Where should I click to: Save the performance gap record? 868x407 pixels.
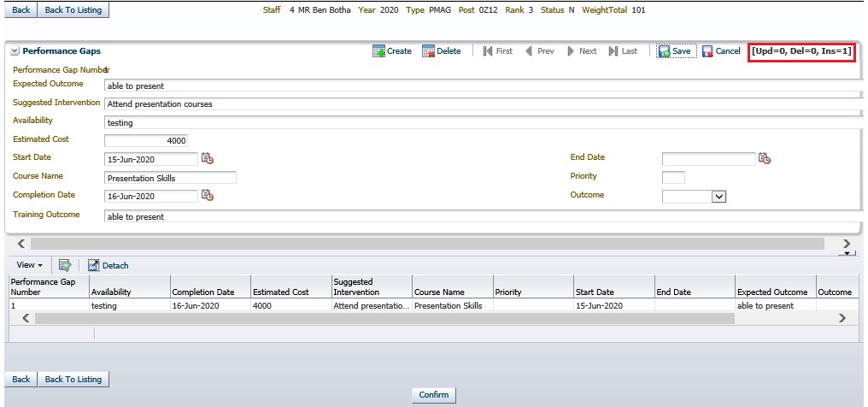(675, 51)
